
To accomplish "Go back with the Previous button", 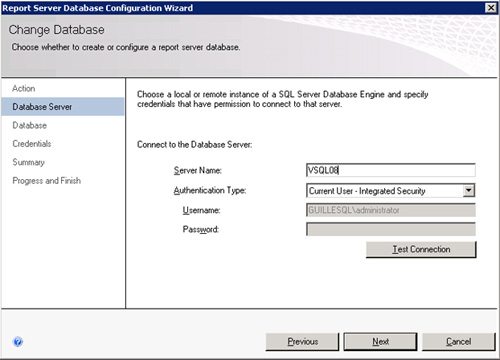I will [x=302, y=342].
